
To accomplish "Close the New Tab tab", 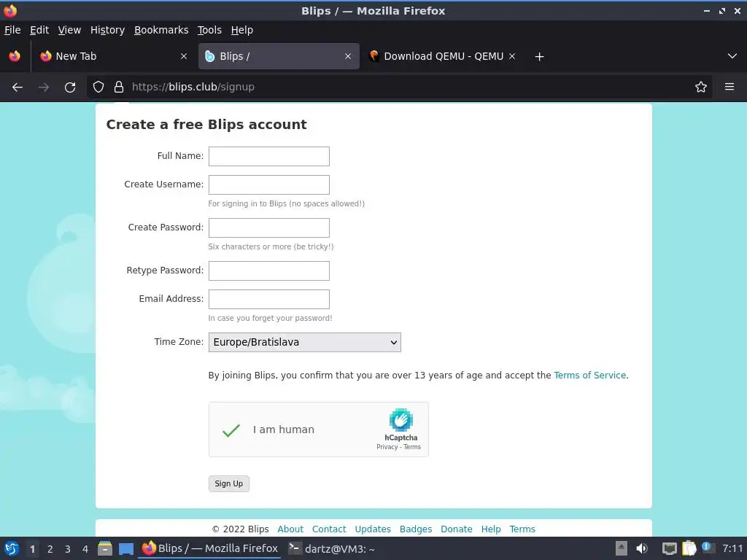I will click(x=183, y=56).
